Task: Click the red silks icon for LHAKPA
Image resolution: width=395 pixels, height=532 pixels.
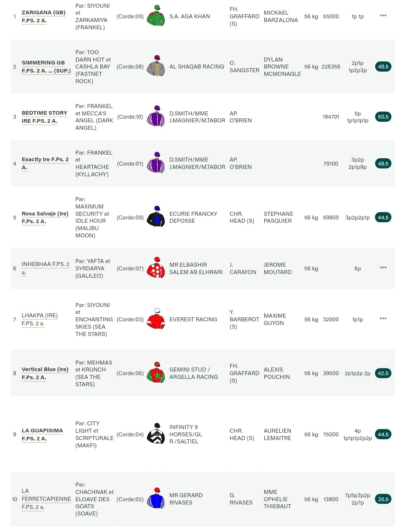Action: coord(156,319)
